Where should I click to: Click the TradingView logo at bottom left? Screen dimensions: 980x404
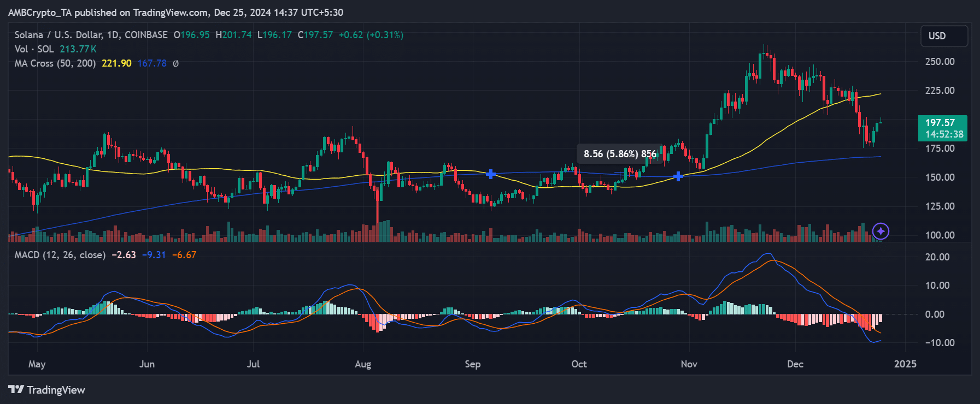pos(47,390)
